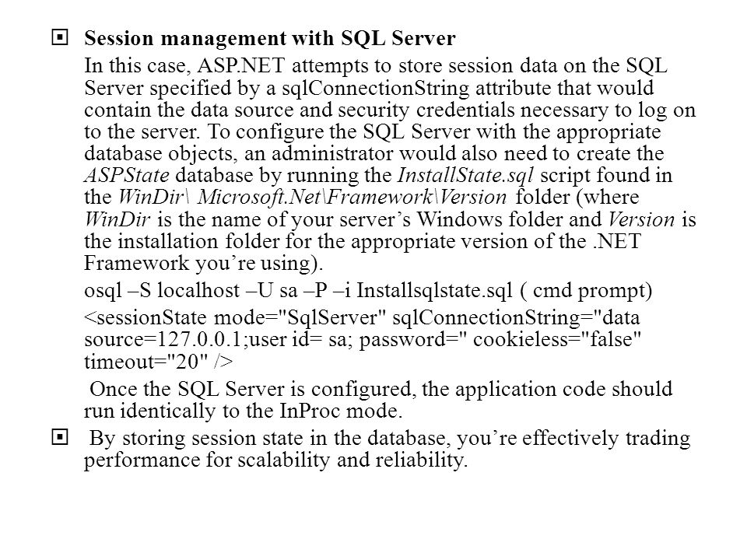The width and height of the screenshot is (747, 560).
Task: Click the text 'Framework you're using)'
Action: [203, 264]
